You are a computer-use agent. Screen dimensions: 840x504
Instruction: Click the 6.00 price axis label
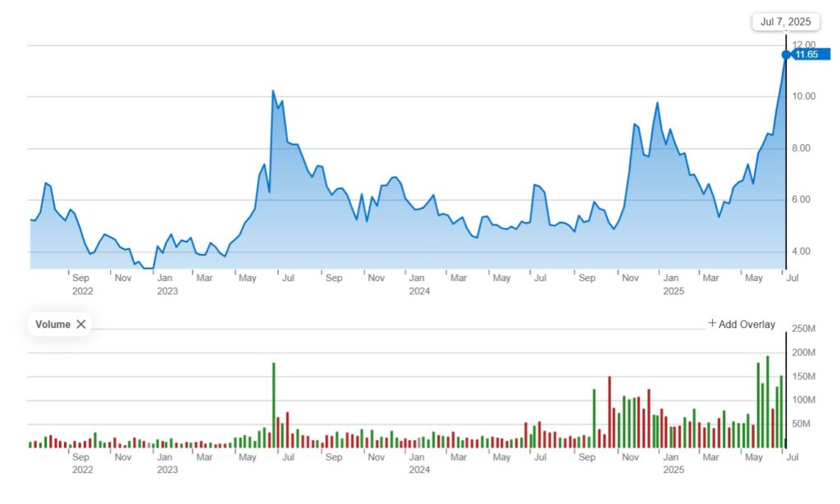(x=804, y=200)
